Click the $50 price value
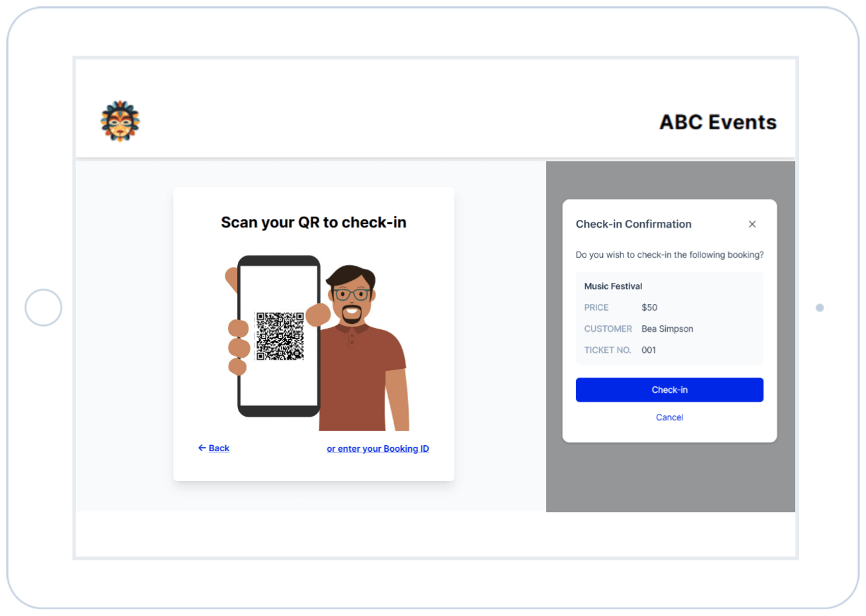Viewport: 866px width, 616px height. coord(649,307)
